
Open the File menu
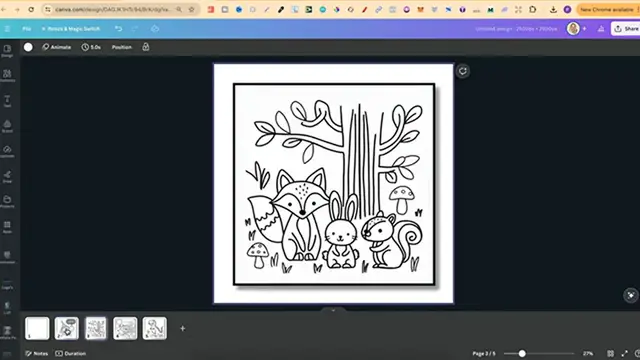[x=27, y=29]
